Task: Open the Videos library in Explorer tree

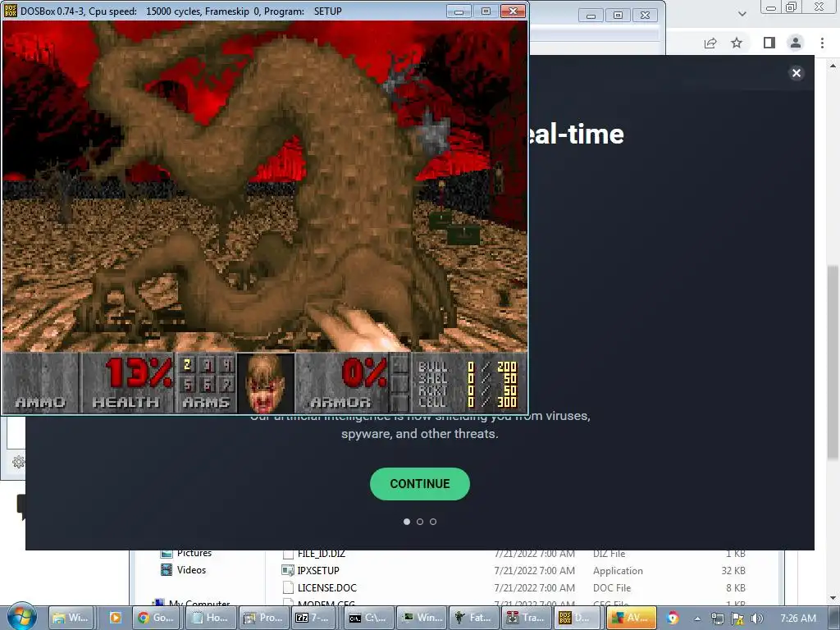Action: pos(191,570)
